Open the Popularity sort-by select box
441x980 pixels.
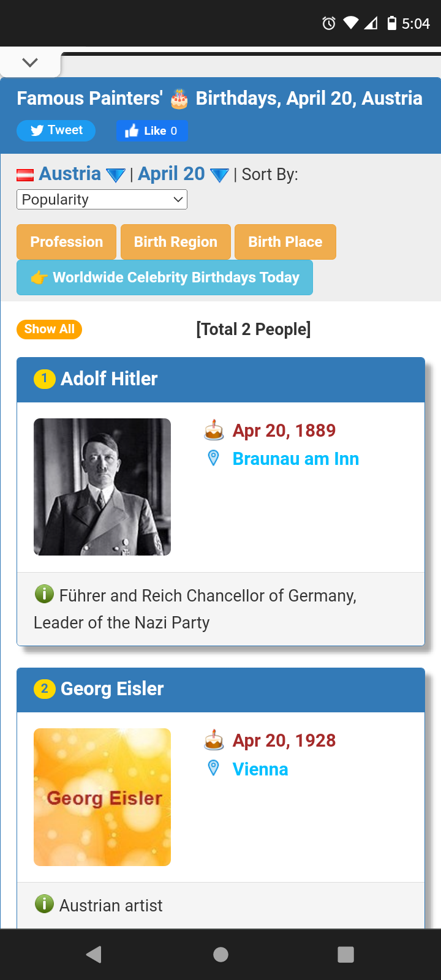[102, 200]
